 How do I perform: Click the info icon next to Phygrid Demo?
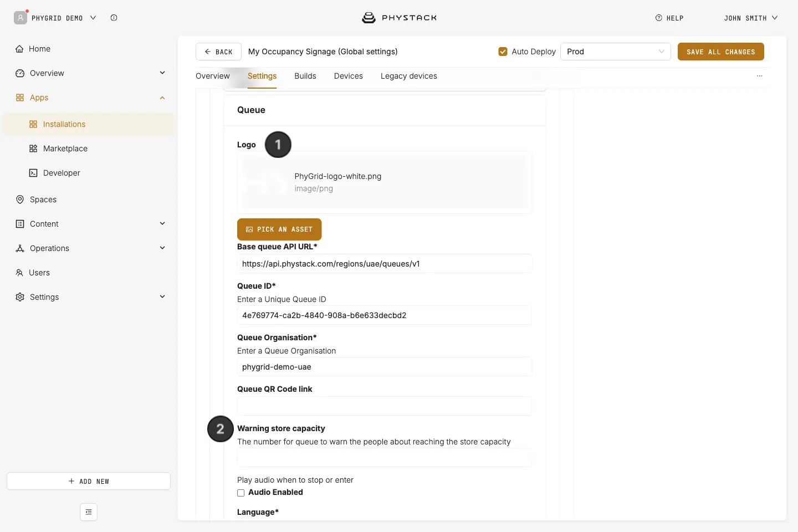point(114,18)
